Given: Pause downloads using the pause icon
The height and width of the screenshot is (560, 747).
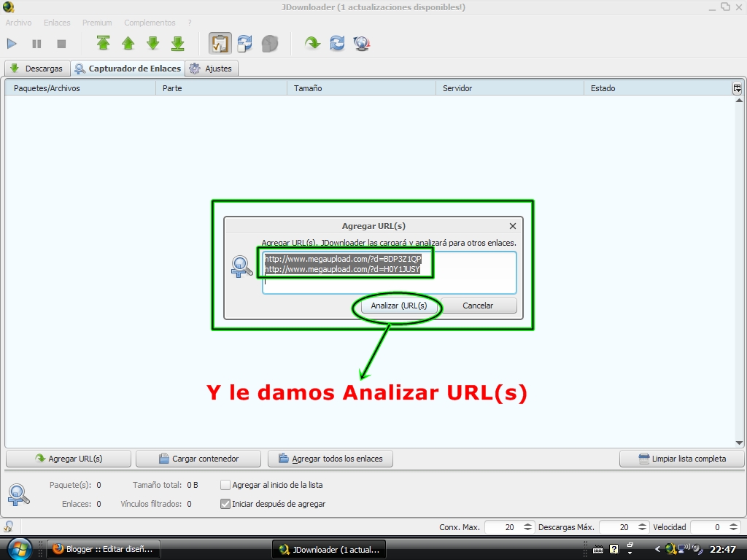Looking at the screenshot, I should [x=36, y=44].
